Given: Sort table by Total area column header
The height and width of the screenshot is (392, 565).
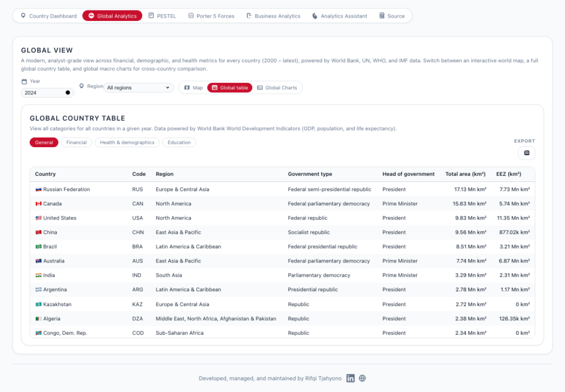Looking at the screenshot, I should coord(465,174).
